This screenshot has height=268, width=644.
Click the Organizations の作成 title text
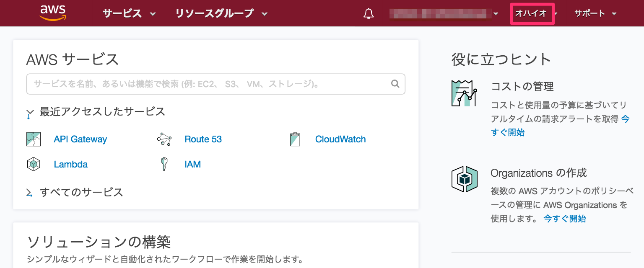(x=539, y=173)
